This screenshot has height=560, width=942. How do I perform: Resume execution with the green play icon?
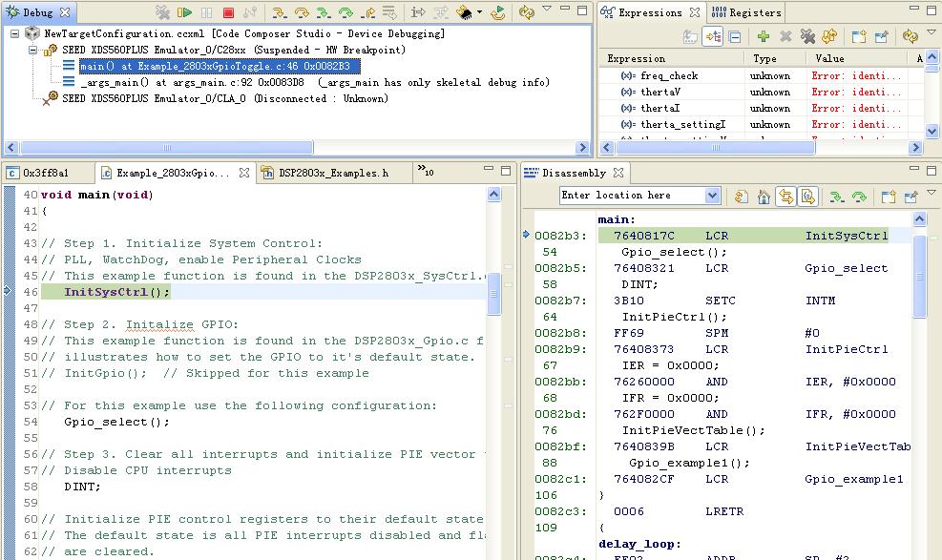click(184, 12)
